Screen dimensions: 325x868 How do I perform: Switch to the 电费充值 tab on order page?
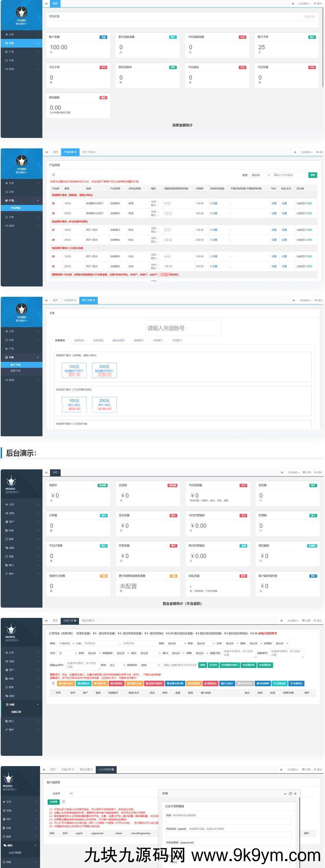tap(98, 340)
